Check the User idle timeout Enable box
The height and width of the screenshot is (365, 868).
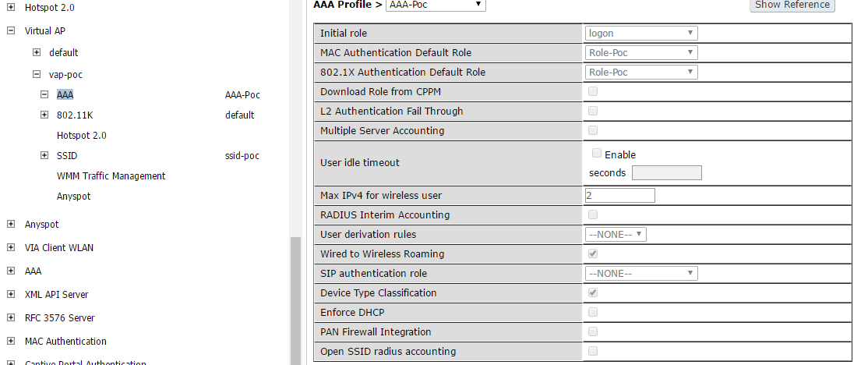coord(597,153)
